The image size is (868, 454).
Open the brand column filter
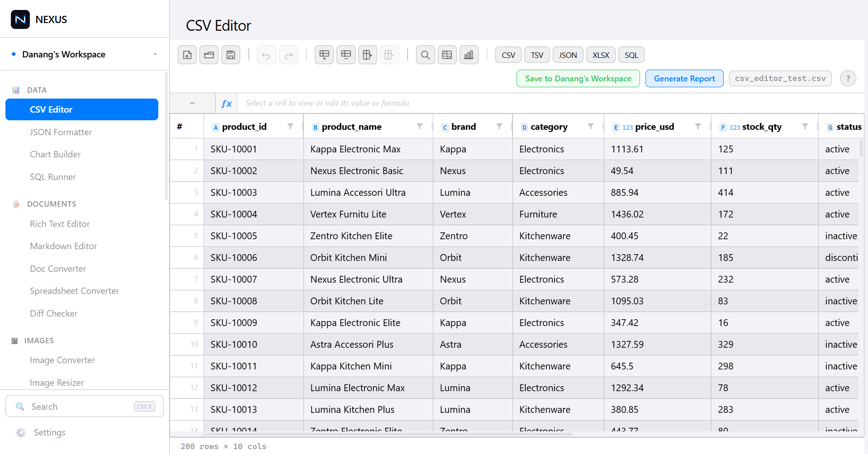[499, 127]
